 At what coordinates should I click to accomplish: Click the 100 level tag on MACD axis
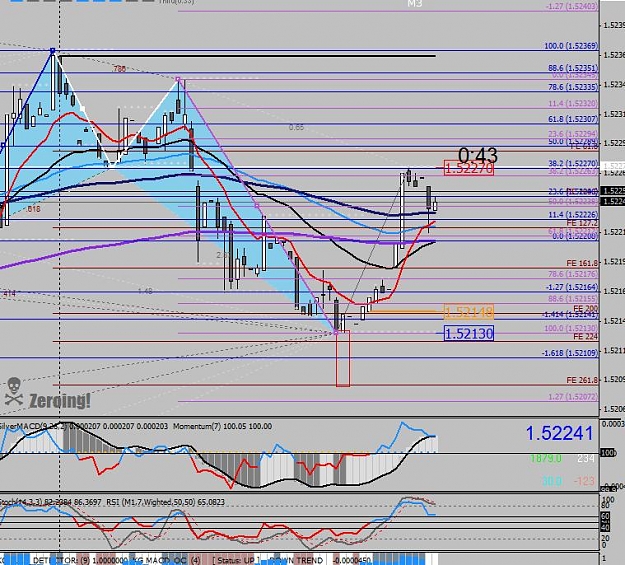coord(607,453)
